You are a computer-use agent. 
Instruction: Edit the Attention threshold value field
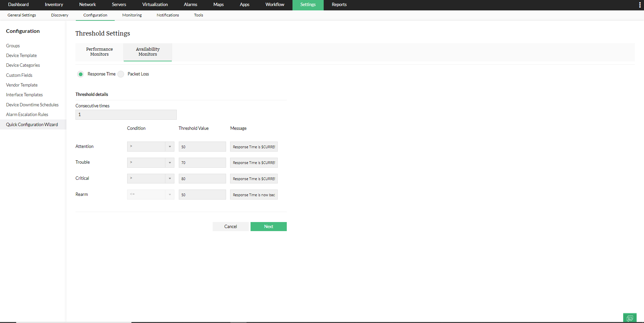tap(202, 147)
